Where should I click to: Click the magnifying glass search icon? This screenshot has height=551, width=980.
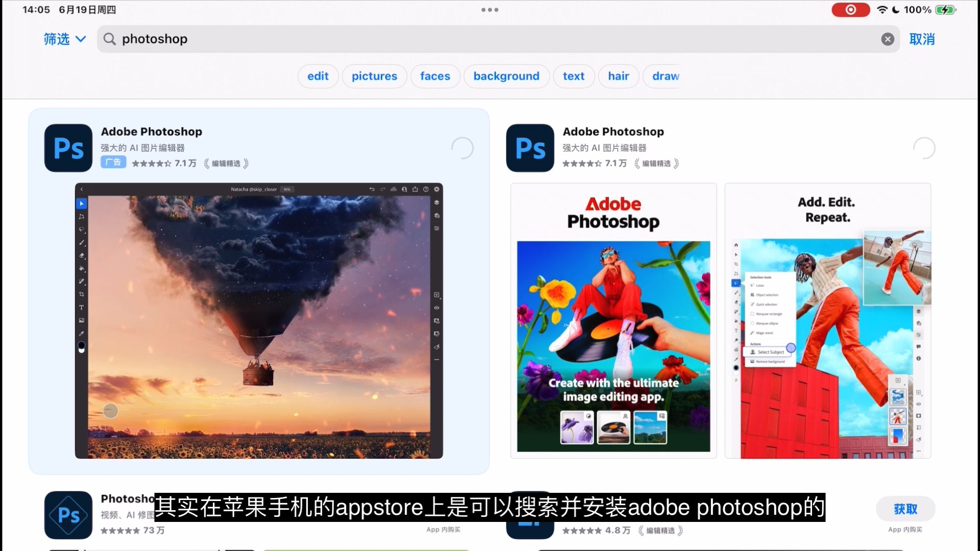click(109, 39)
